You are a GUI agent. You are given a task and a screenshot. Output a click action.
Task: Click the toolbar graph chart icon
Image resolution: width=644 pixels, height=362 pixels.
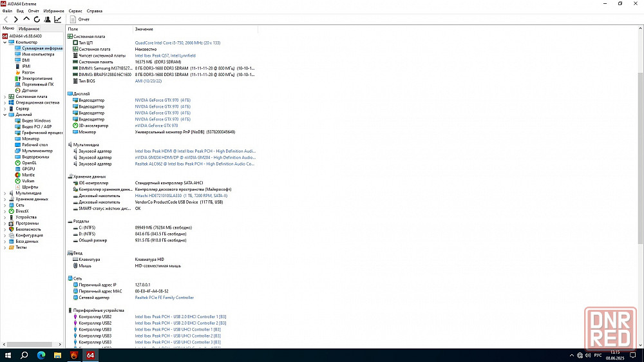(x=58, y=19)
